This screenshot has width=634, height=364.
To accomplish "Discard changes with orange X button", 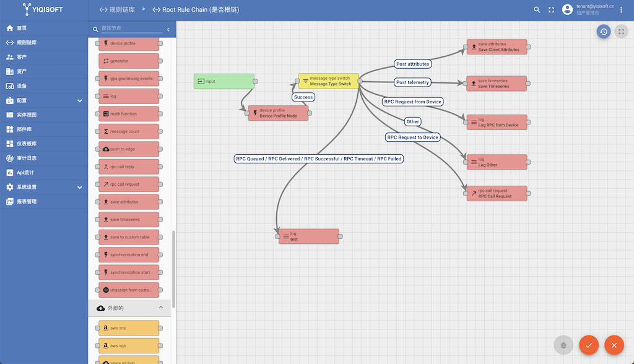I will (x=614, y=345).
